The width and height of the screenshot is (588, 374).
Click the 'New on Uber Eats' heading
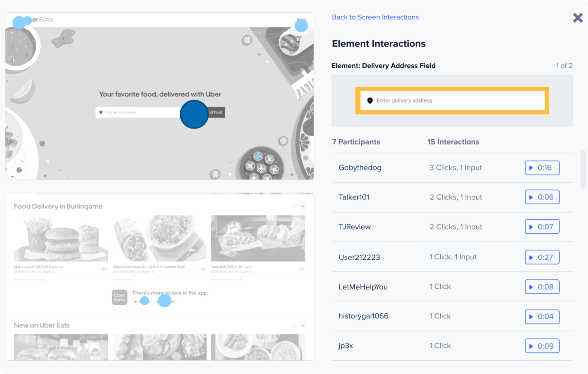coord(42,325)
